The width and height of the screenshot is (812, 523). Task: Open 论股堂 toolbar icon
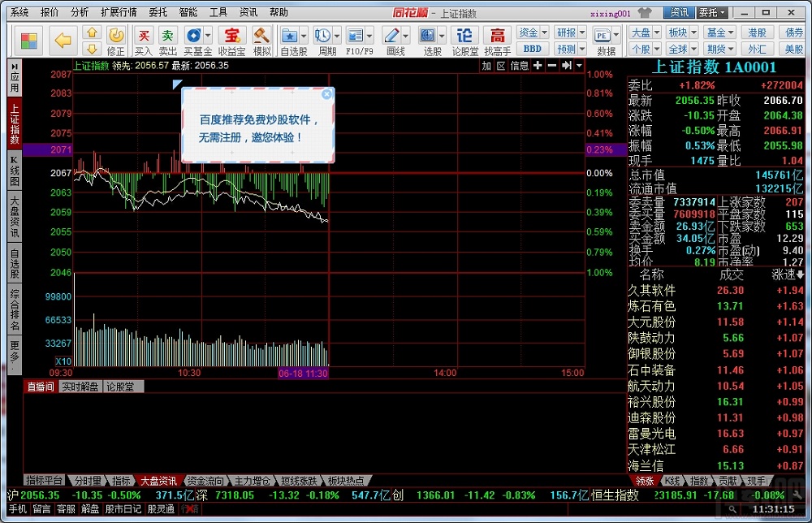click(464, 36)
